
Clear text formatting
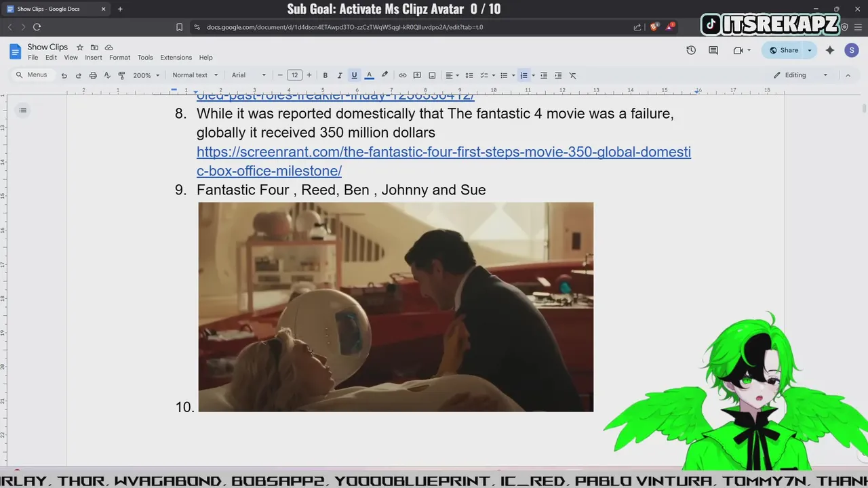(x=573, y=75)
